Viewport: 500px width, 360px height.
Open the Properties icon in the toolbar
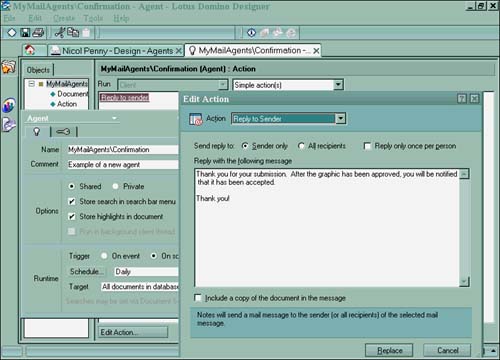[x=252, y=33]
